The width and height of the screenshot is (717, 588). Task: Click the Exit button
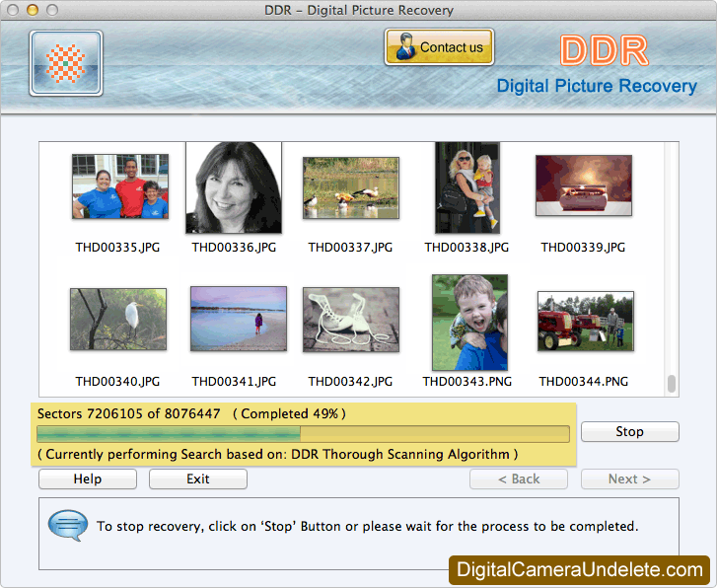[197, 479]
